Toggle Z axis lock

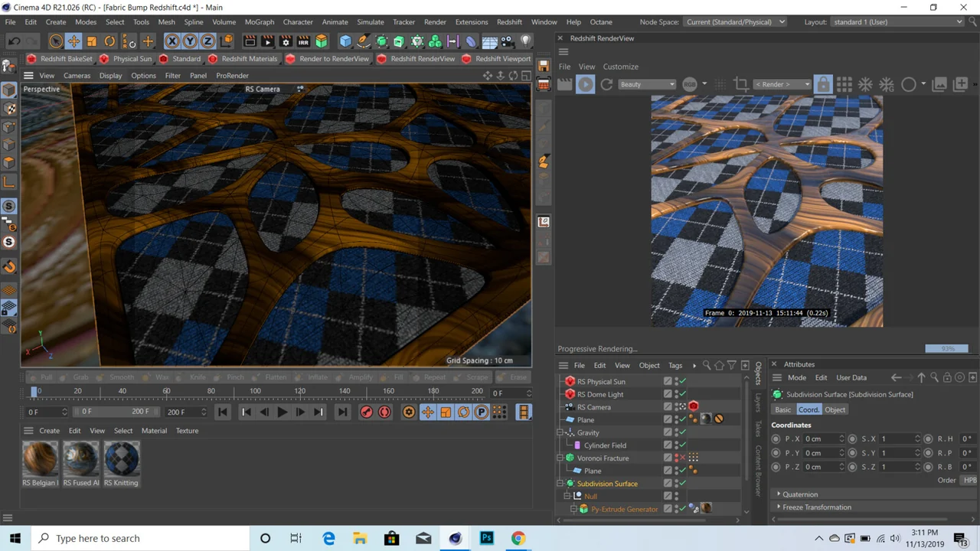[207, 41]
